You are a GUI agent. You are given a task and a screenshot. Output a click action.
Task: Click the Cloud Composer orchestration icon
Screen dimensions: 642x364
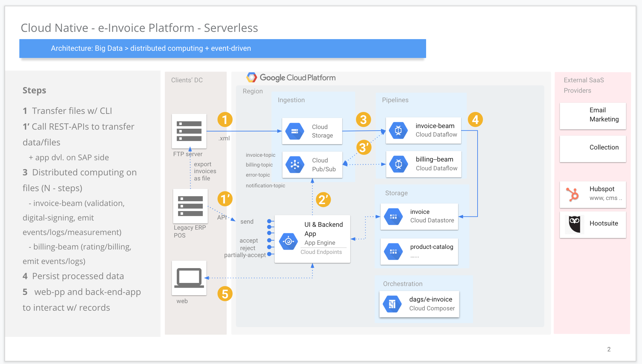(x=392, y=304)
